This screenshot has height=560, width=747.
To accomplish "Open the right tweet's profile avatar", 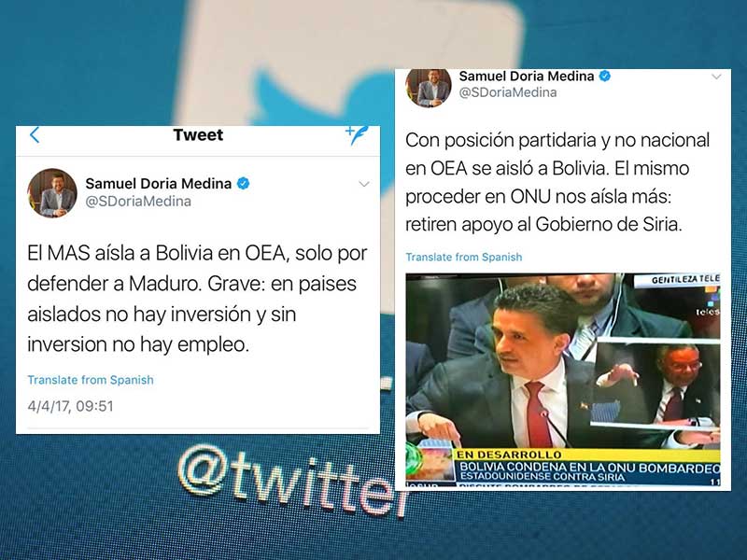I will [429, 88].
